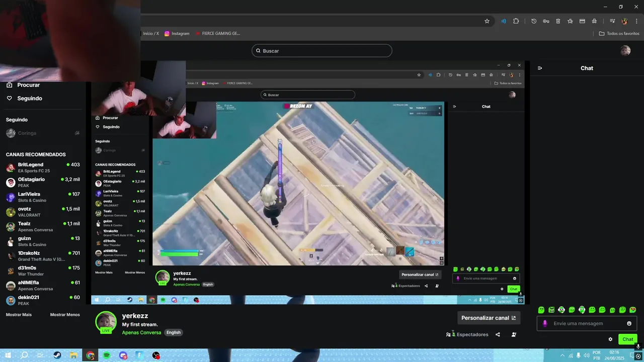Open Procurar in the sidebar
The width and height of the screenshot is (644, 362).
23,85
